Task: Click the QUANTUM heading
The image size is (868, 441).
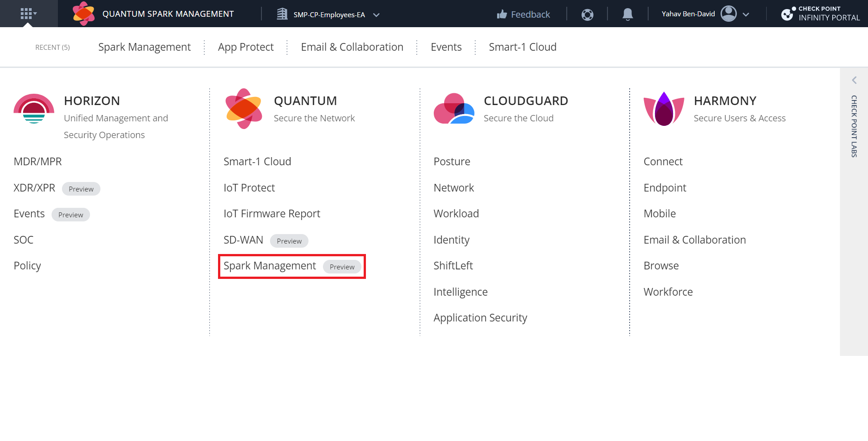Action: pos(305,101)
